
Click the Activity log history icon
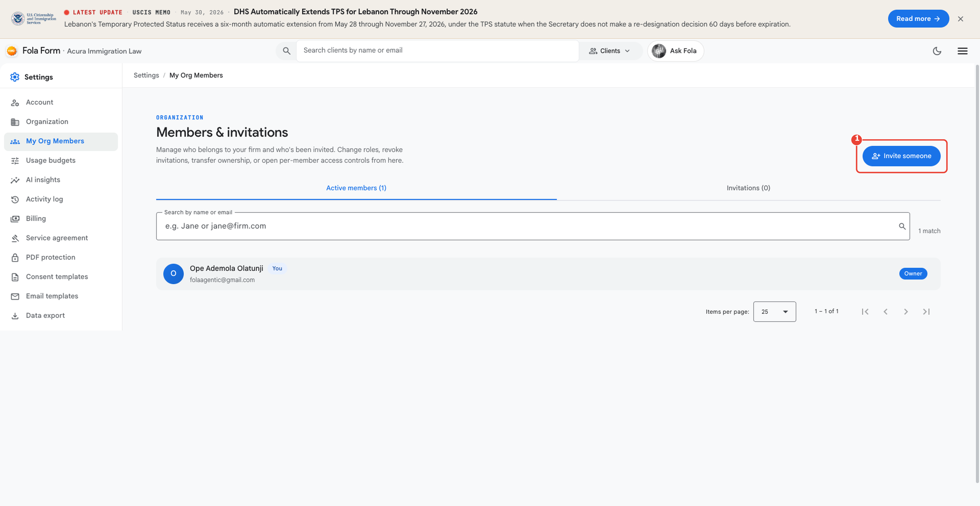15,200
